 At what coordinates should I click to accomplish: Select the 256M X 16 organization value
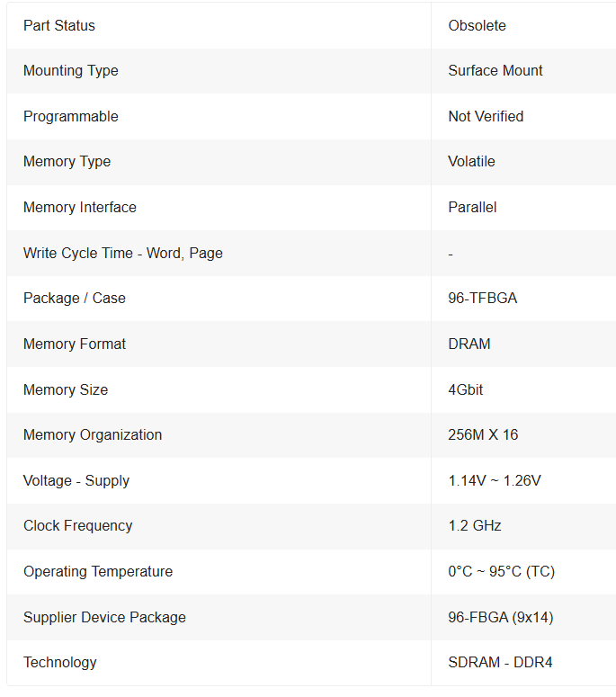pyautogui.click(x=483, y=434)
